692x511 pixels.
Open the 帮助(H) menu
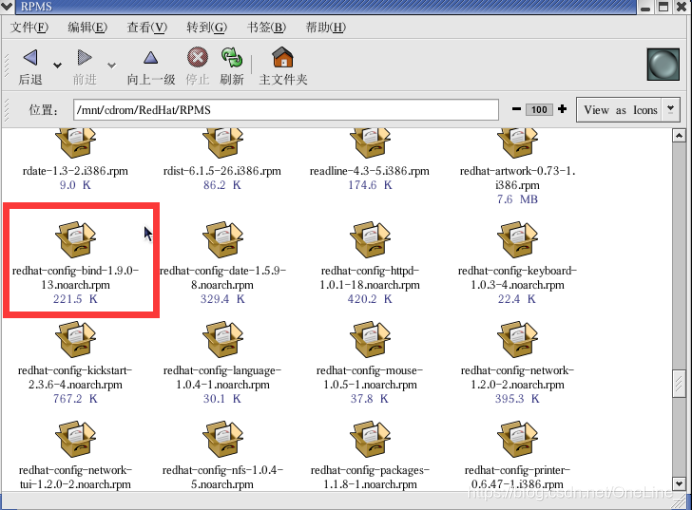point(326,27)
